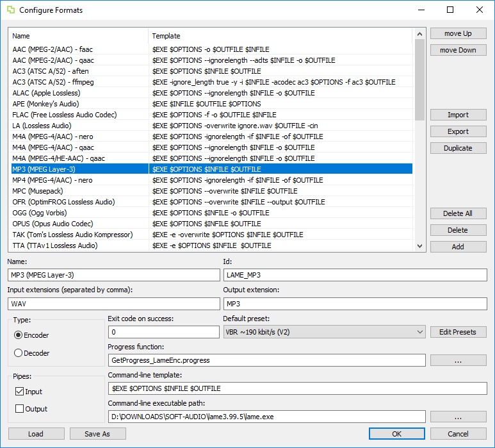Click the ffmpeg template cell with -acodec ac3
This screenshot has width=495, height=448.
280,82
